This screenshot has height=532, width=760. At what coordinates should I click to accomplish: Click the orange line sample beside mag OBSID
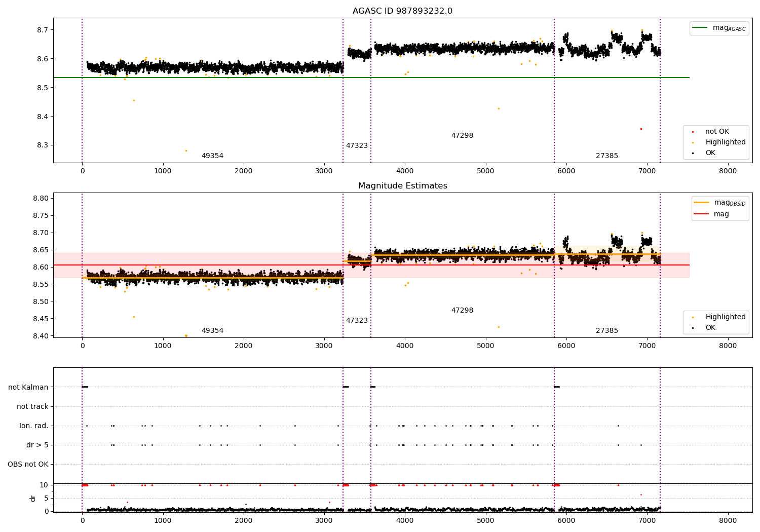pos(701,202)
